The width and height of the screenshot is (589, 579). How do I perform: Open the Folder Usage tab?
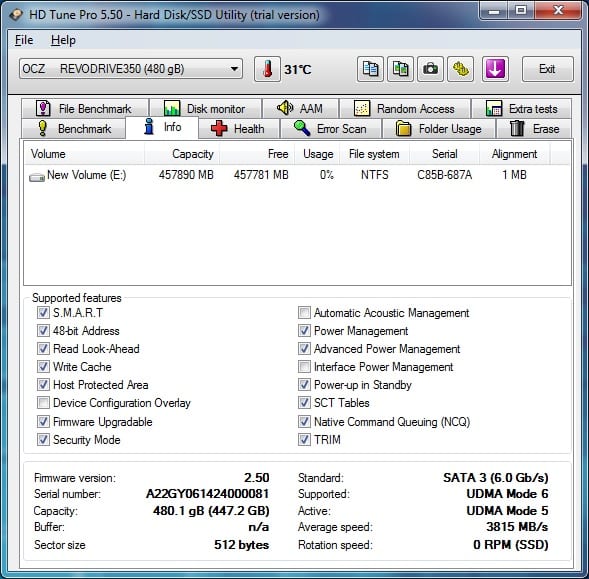tap(439, 129)
